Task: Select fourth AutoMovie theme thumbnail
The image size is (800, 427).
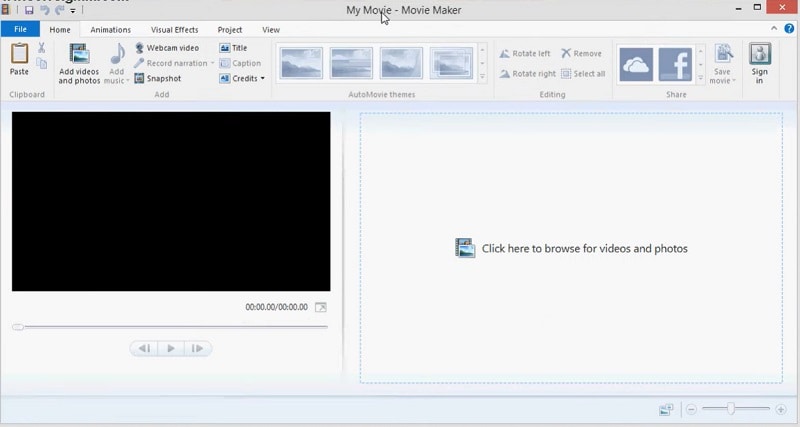Action: tap(451, 63)
